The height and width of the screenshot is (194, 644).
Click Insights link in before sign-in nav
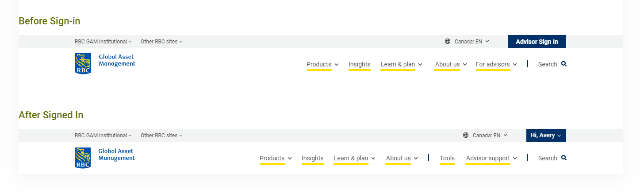(x=360, y=65)
